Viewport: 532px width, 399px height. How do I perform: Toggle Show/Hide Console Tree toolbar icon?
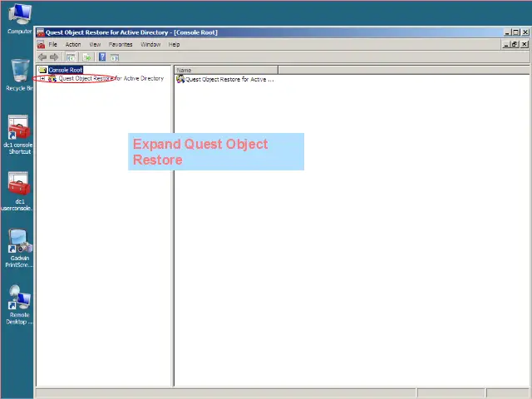(71, 57)
